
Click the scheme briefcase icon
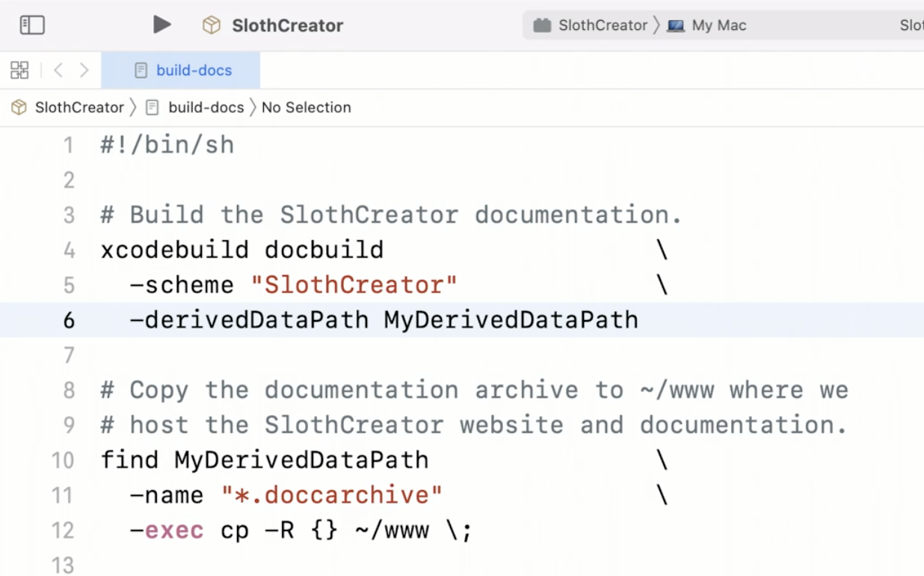pyautogui.click(x=542, y=25)
